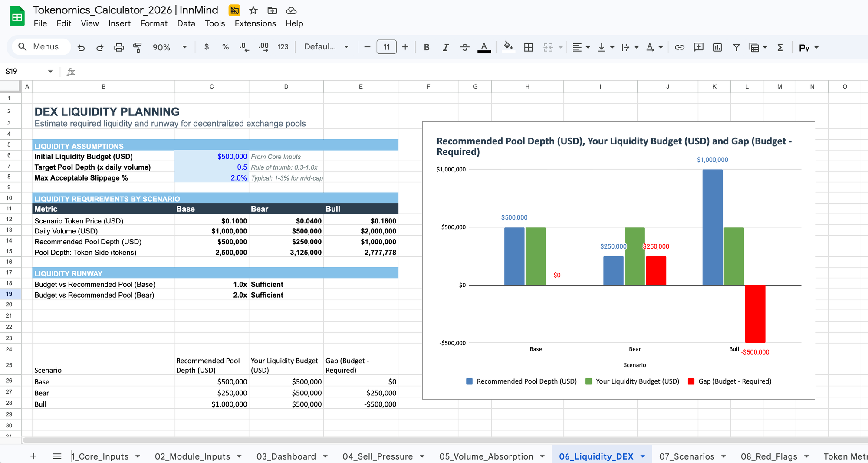The image size is (868, 463).
Task: Open the Extensions menu
Action: coord(255,23)
